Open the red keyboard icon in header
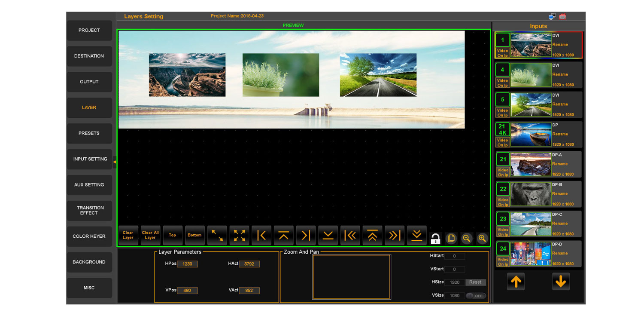Screen dimensions: 644x334 pyautogui.click(x=562, y=17)
